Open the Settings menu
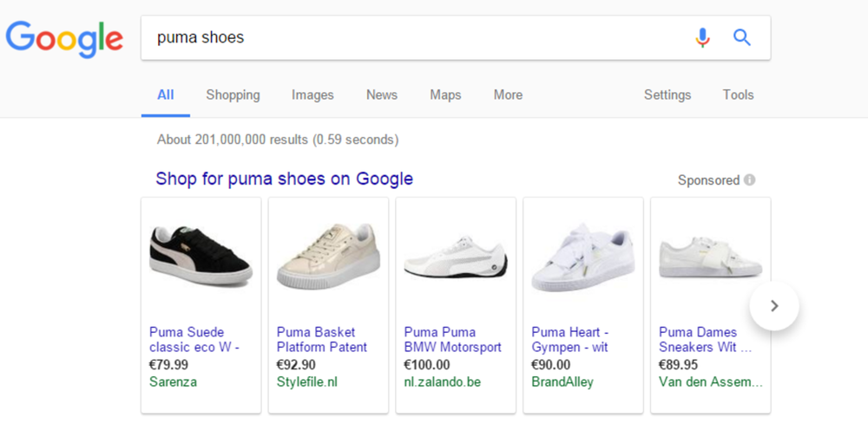This screenshot has height=437, width=868. click(667, 95)
